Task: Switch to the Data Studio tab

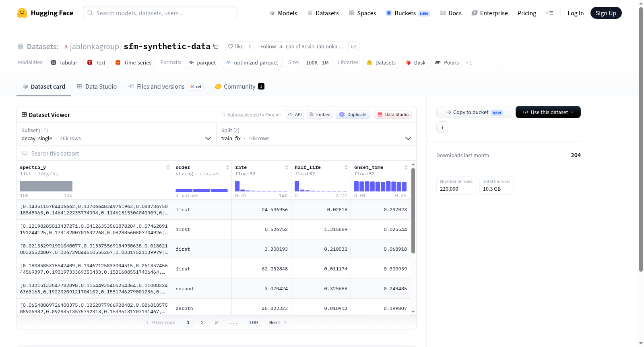Action: tap(97, 86)
